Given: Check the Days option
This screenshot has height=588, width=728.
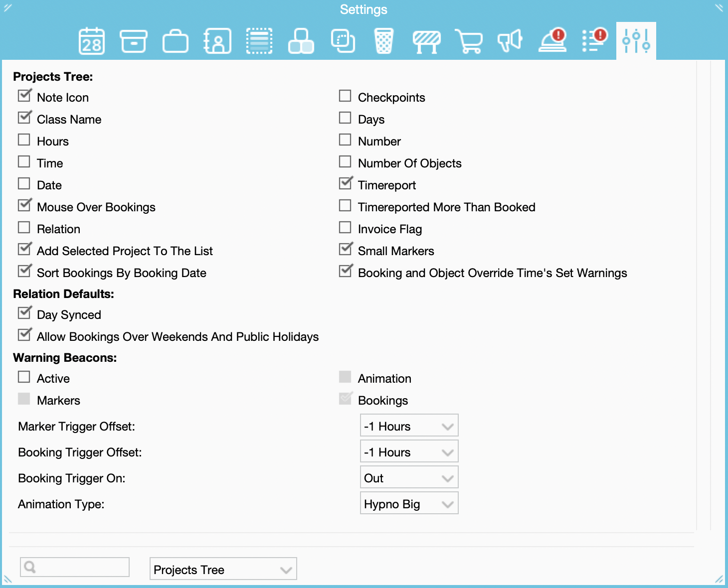Looking at the screenshot, I should click(345, 118).
